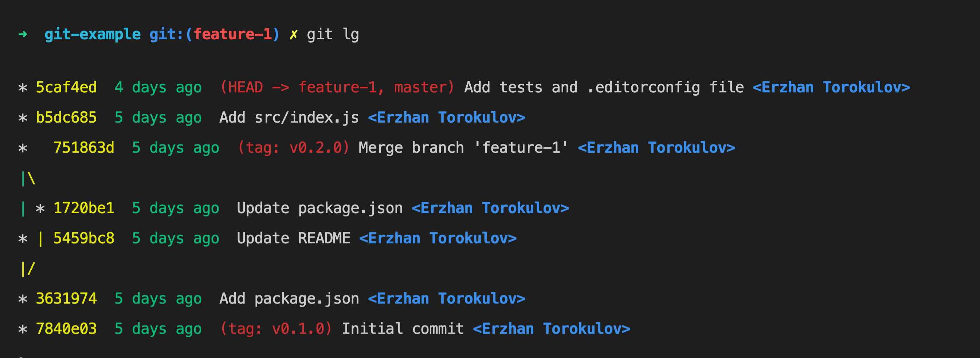Viewport: 980px width, 358px height.
Task: Click the tag: v0.2.0 label
Action: point(293,147)
